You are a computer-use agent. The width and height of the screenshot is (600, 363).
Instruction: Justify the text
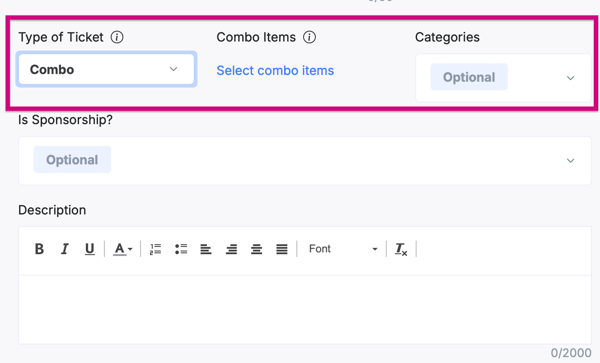(282, 249)
